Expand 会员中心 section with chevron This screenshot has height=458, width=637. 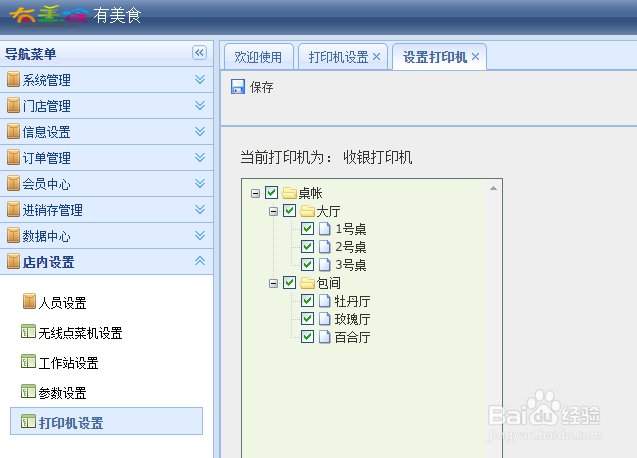pos(199,183)
